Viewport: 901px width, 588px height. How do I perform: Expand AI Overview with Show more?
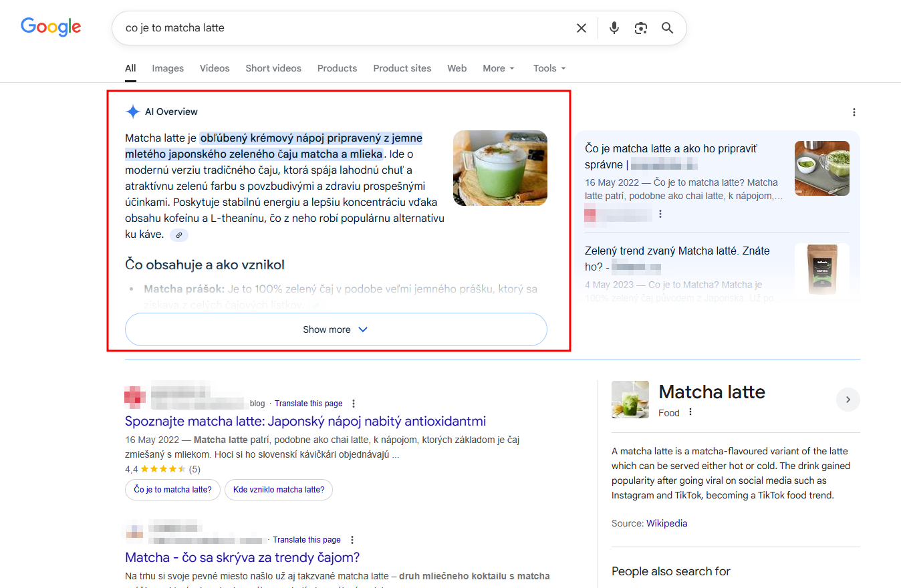pos(336,329)
